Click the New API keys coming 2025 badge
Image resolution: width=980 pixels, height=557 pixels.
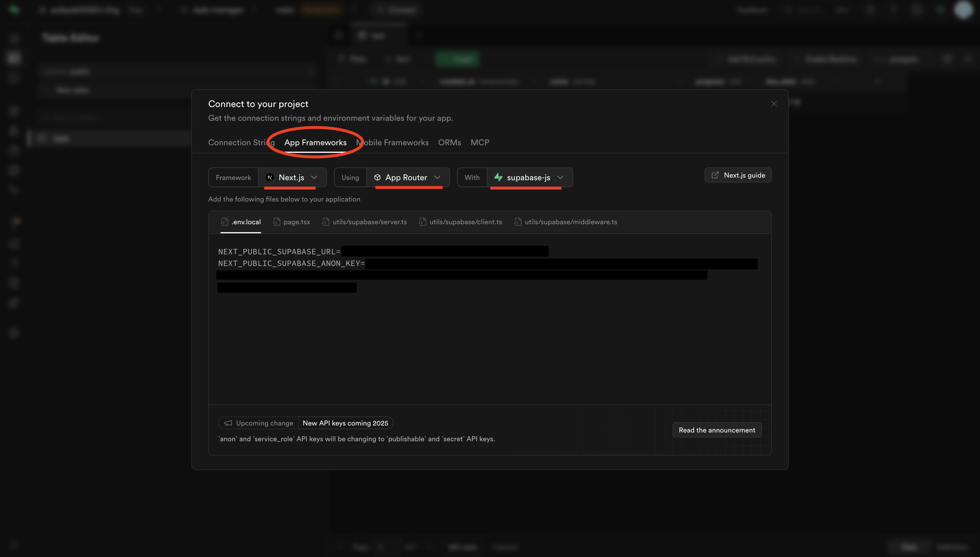[x=345, y=423]
